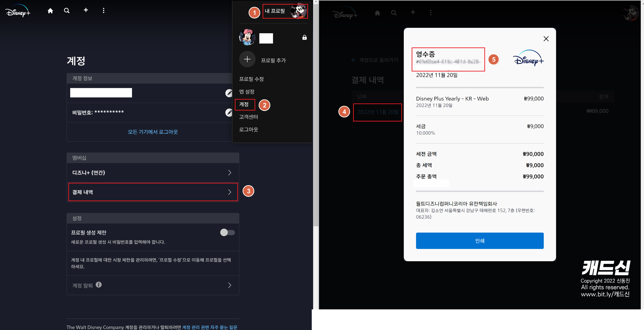The height and width of the screenshot is (330, 644).
Task: Expand the 디즈니+ (연간) membership row
Action: click(229, 173)
